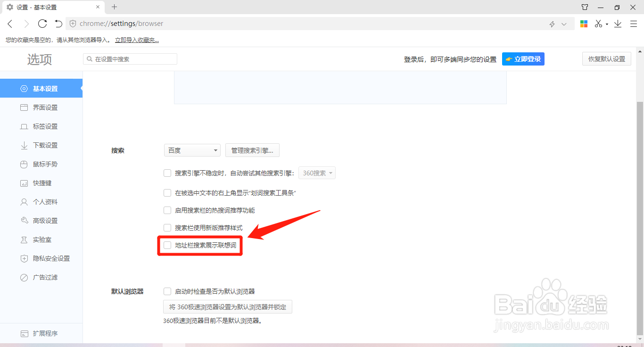
Task: Click the 管理搜索引擎... button
Action: 252,150
